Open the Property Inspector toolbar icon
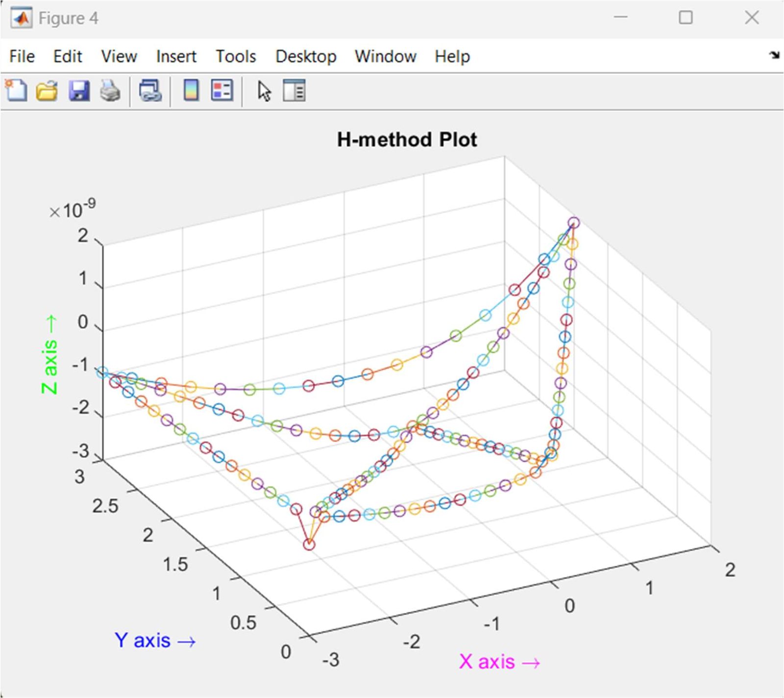The height and width of the screenshot is (698, 784). click(294, 91)
